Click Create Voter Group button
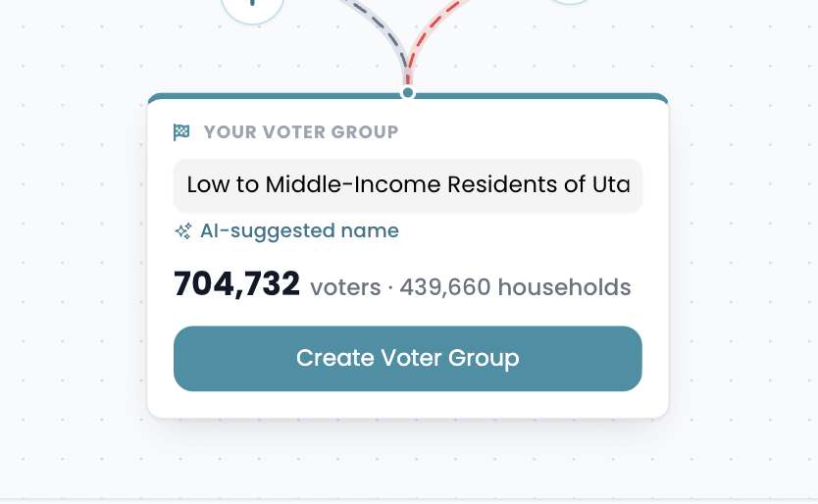 (x=407, y=359)
